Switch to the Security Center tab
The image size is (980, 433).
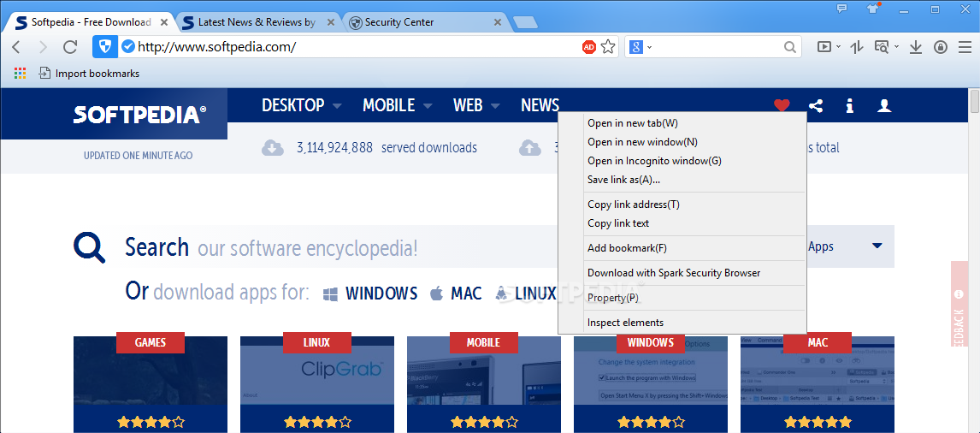point(426,22)
